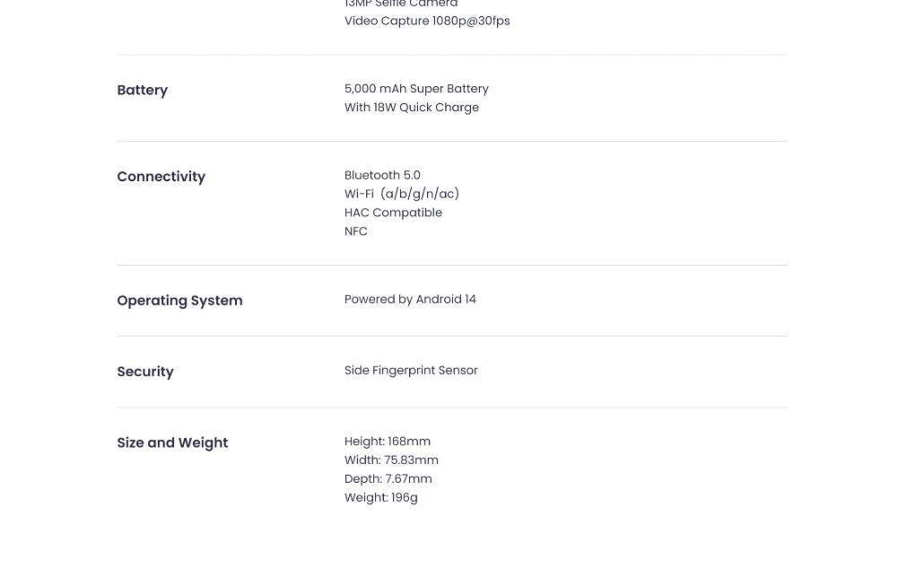The width and height of the screenshot is (924, 577).
Task: Click the Connectivity section heading
Action: 161,177
